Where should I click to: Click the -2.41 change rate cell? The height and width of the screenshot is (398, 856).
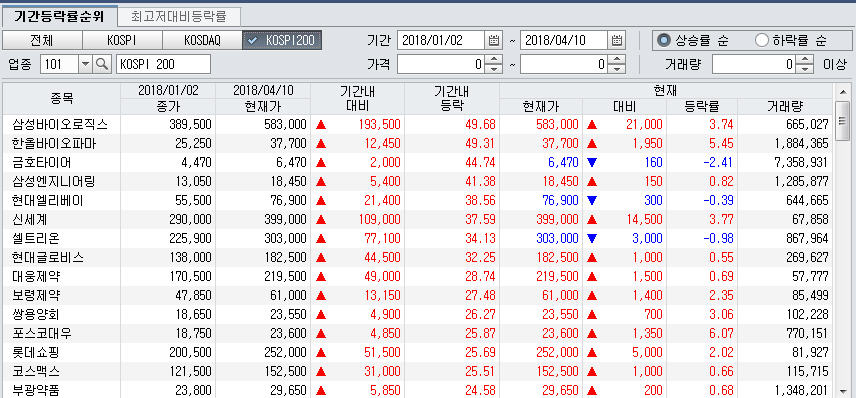click(717, 163)
